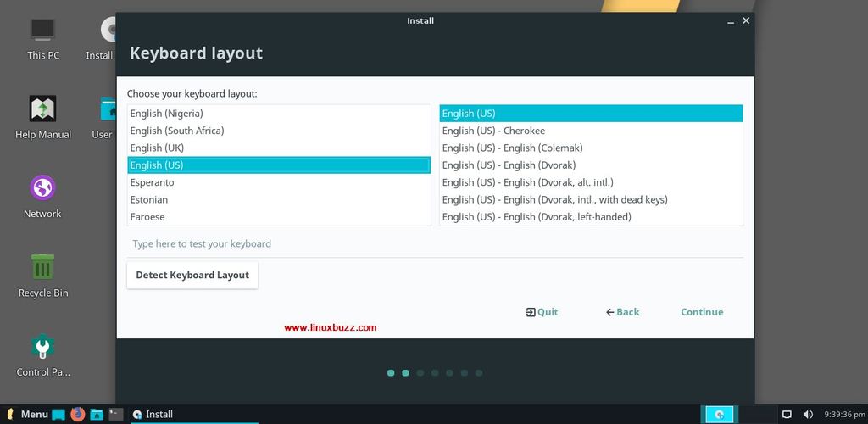
Task: Select English (UK) layout
Action: point(279,148)
